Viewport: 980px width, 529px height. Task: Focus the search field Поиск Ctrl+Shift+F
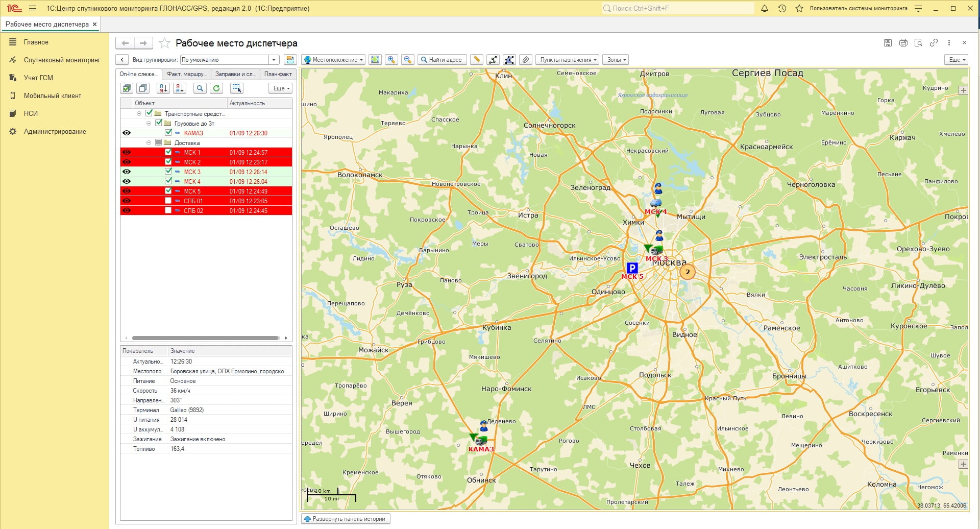(x=678, y=8)
